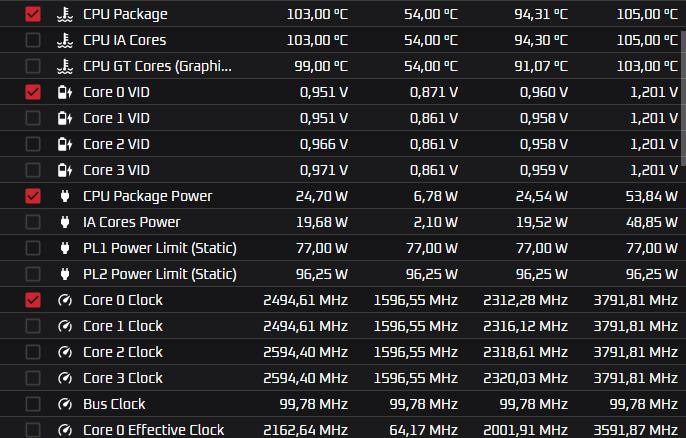
Task: Click the voltage icon beside Core 2 VID
Action: pyautogui.click(x=64, y=144)
